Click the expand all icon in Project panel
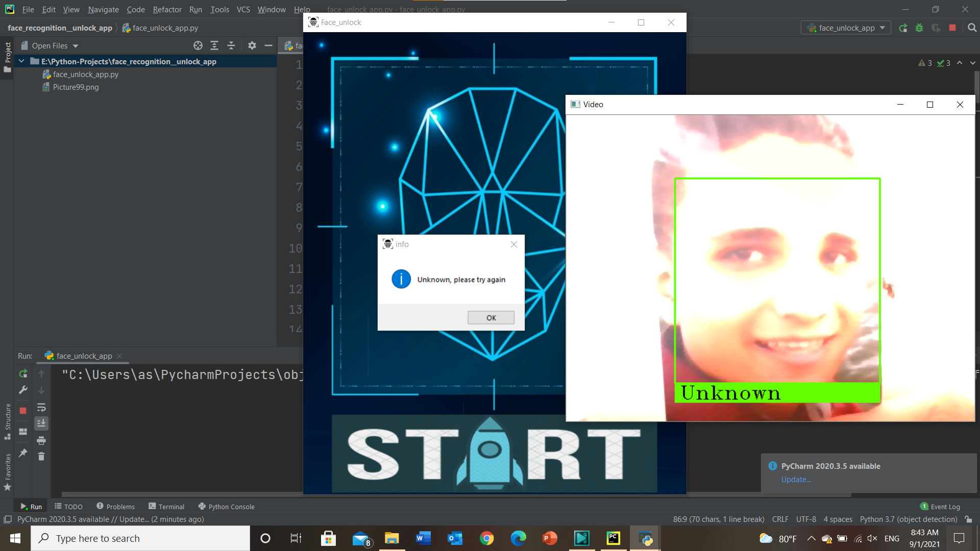This screenshot has height=551, width=980. tap(214, 45)
